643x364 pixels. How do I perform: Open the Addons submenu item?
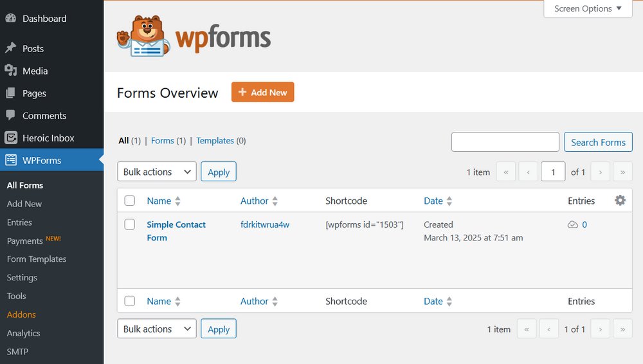[21, 314]
